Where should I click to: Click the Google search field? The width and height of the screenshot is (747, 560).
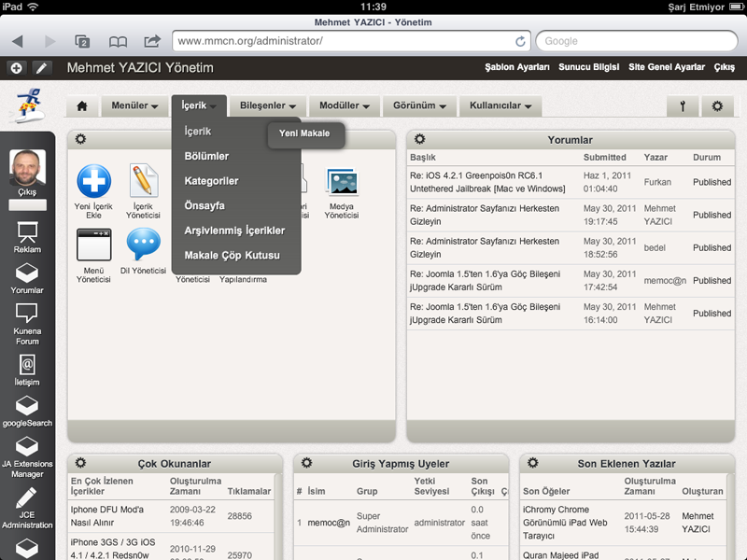click(x=637, y=41)
